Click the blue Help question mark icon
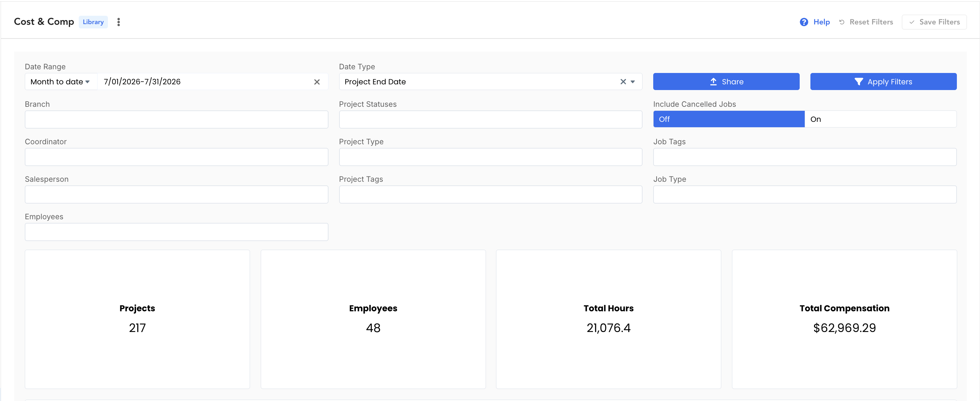The image size is (980, 401). [x=804, y=22]
